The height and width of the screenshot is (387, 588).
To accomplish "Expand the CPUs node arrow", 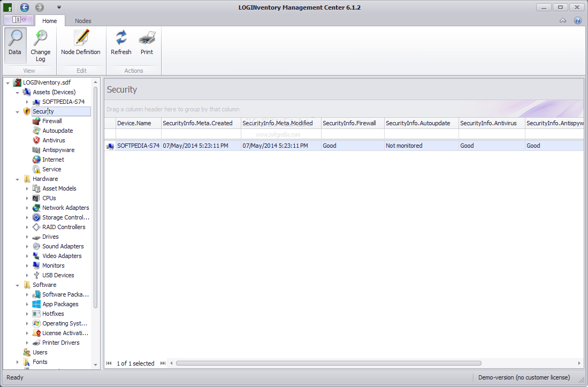I will (x=27, y=198).
